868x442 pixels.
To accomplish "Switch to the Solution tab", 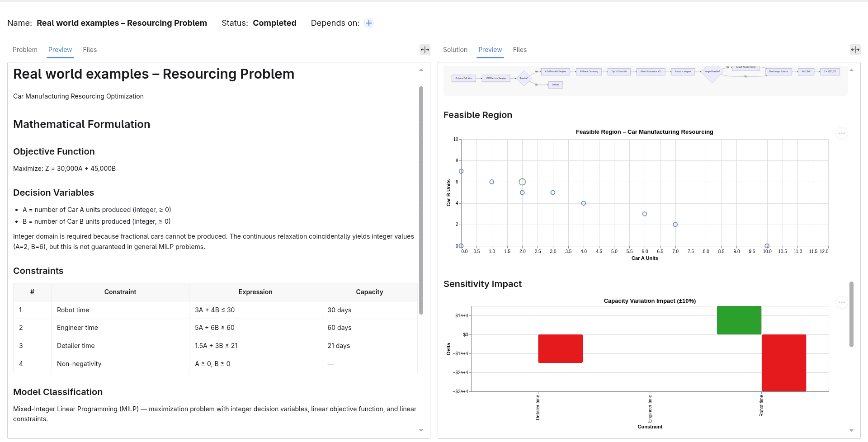I will click(x=455, y=50).
